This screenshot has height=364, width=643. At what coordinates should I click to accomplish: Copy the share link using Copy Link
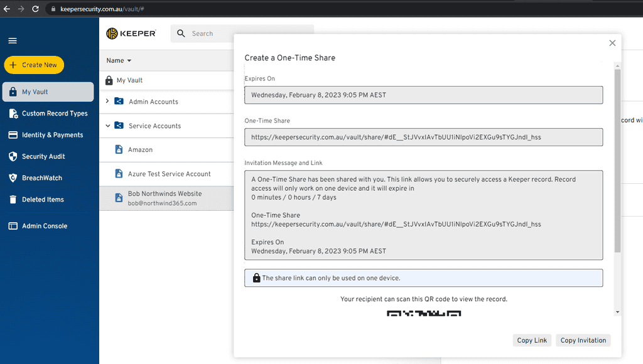point(532,340)
